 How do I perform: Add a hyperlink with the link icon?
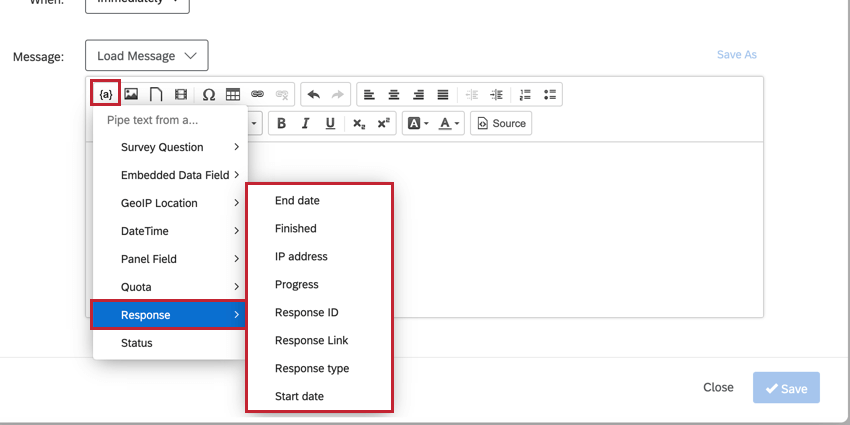[257, 94]
